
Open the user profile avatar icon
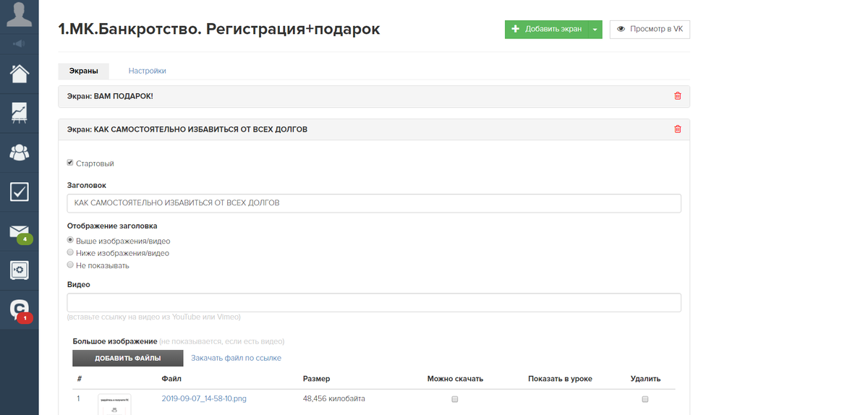point(19,14)
